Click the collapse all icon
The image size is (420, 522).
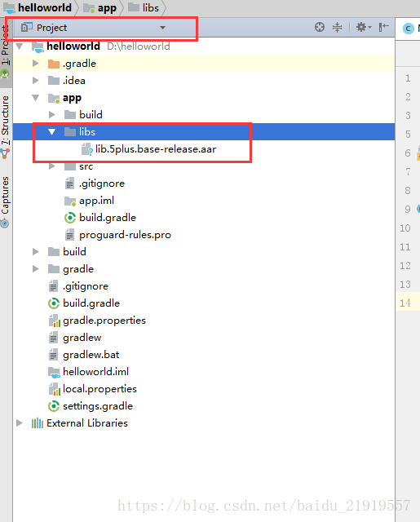337,27
